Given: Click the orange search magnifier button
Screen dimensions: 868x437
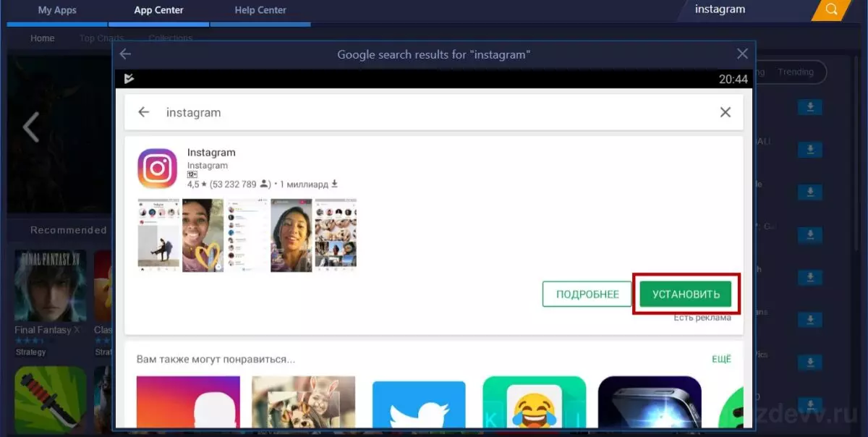Looking at the screenshot, I should [x=832, y=10].
